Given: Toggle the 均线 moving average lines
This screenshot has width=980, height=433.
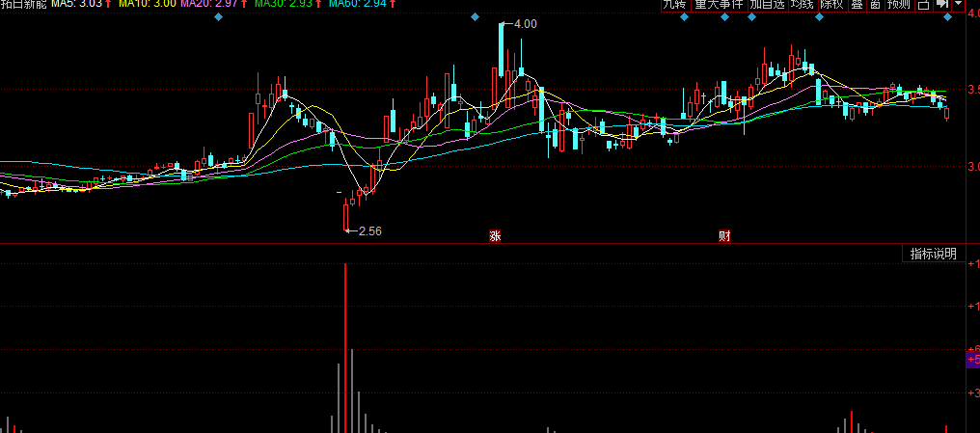Looking at the screenshot, I should click(x=802, y=5).
